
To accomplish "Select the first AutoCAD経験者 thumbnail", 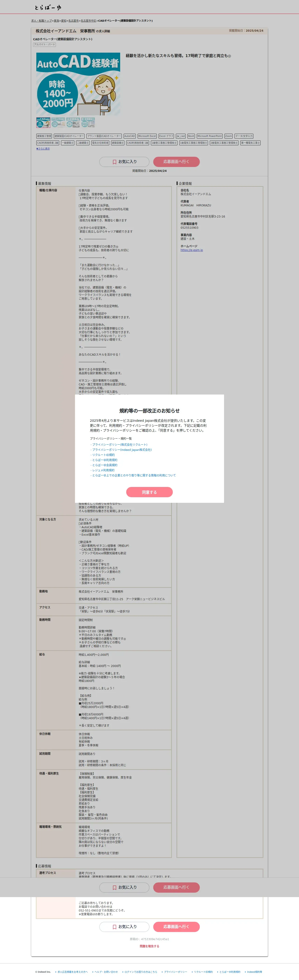I will 43,122.
